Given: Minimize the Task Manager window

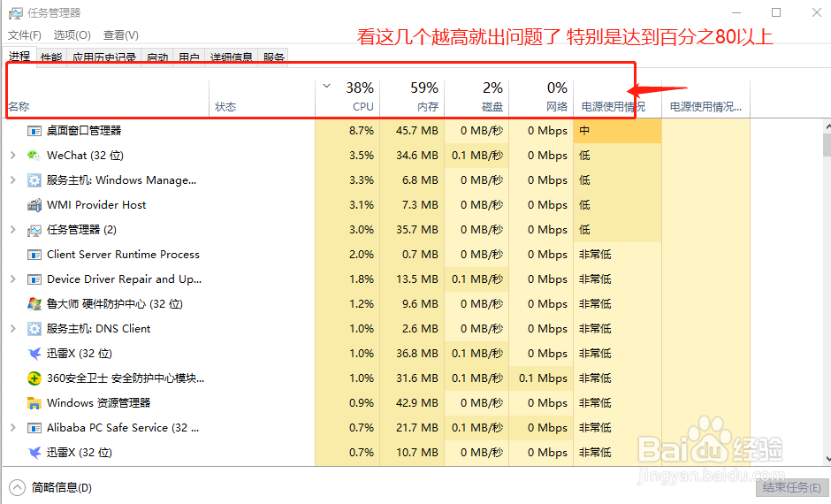Looking at the screenshot, I should pos(736,12).
